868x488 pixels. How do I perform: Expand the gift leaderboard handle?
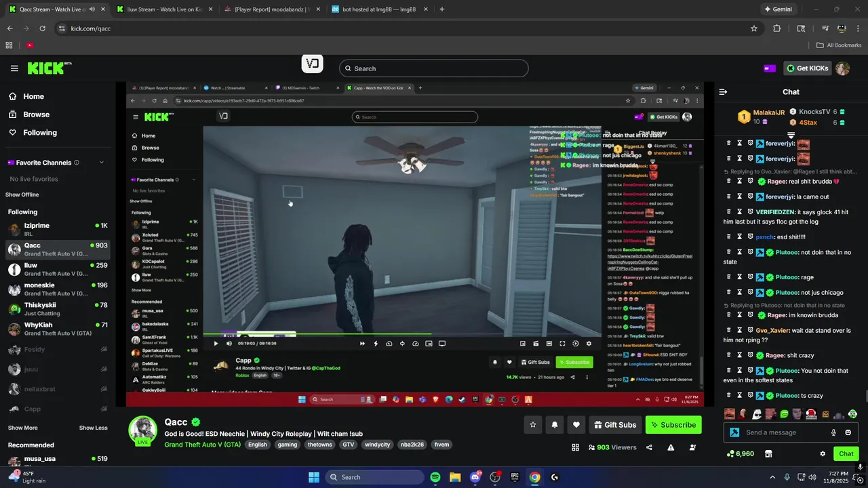791,136
